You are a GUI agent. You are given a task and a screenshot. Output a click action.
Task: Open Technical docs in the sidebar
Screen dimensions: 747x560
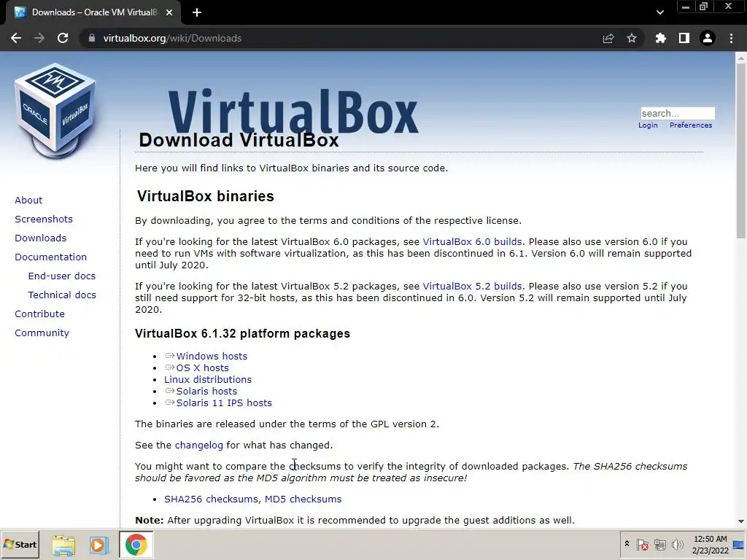62,295
